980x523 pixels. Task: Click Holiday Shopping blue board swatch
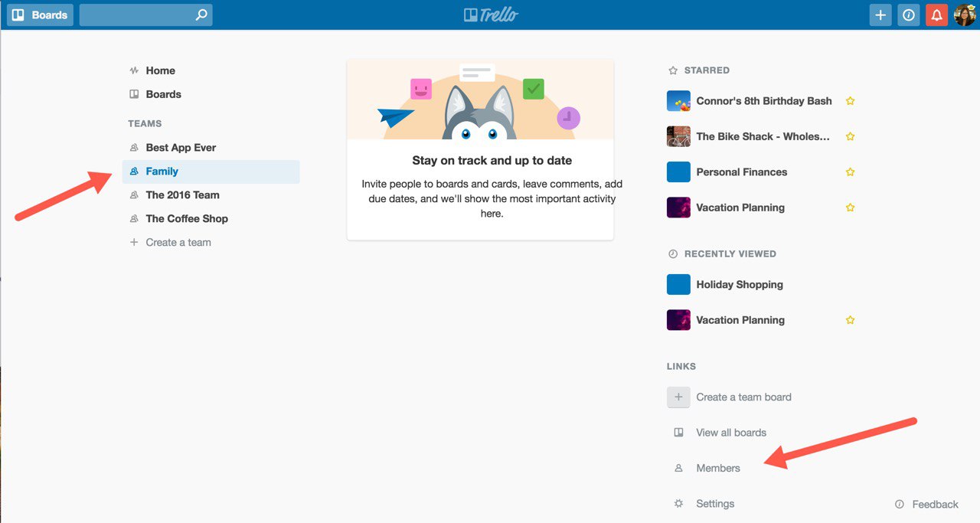[678, 285]
